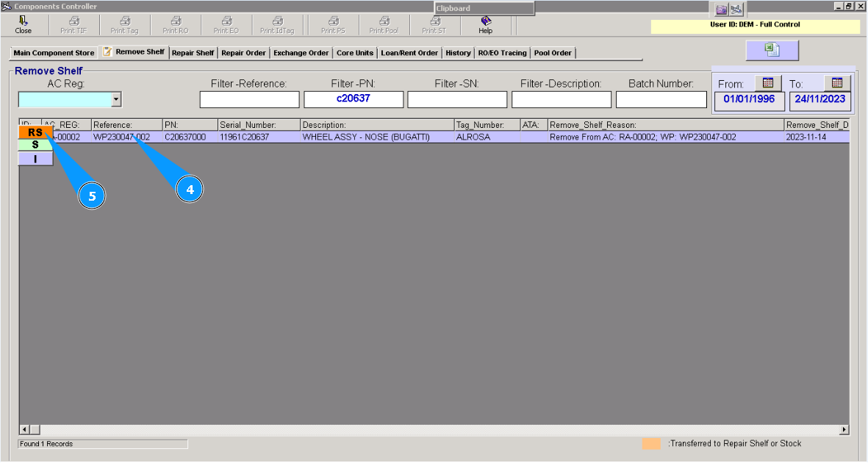Click the orange Transferred legend swatch
868x463 pixels.
point(651,444)
